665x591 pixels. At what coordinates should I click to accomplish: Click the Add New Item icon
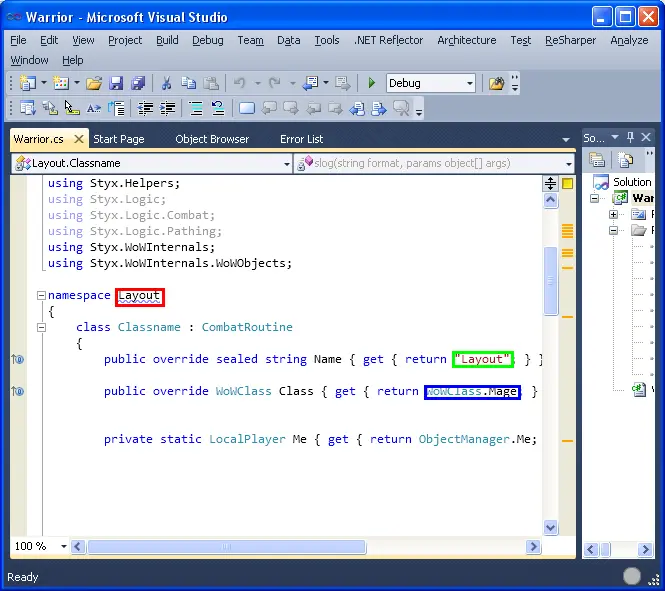click(61, 83)
